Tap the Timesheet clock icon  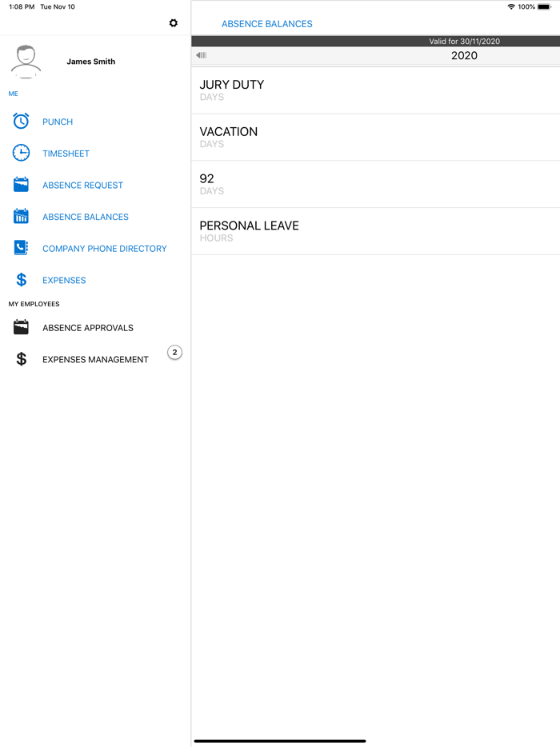point(21,153)
